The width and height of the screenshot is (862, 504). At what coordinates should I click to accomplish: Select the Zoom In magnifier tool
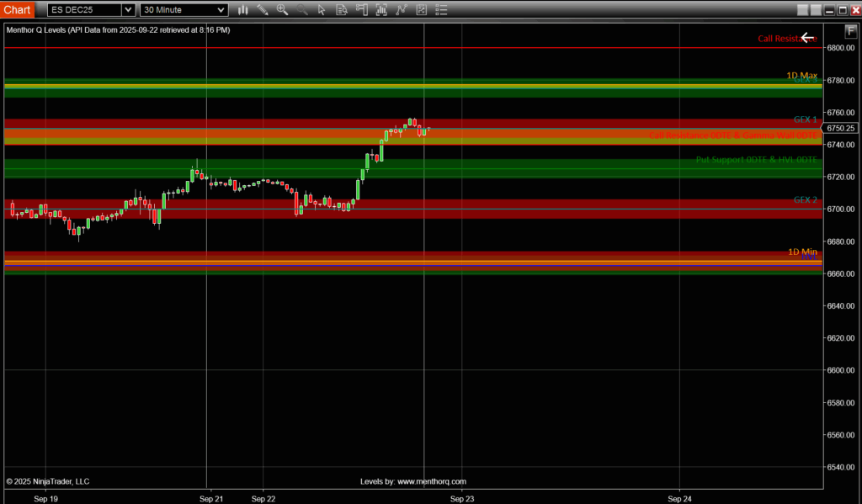pos(282,9)
